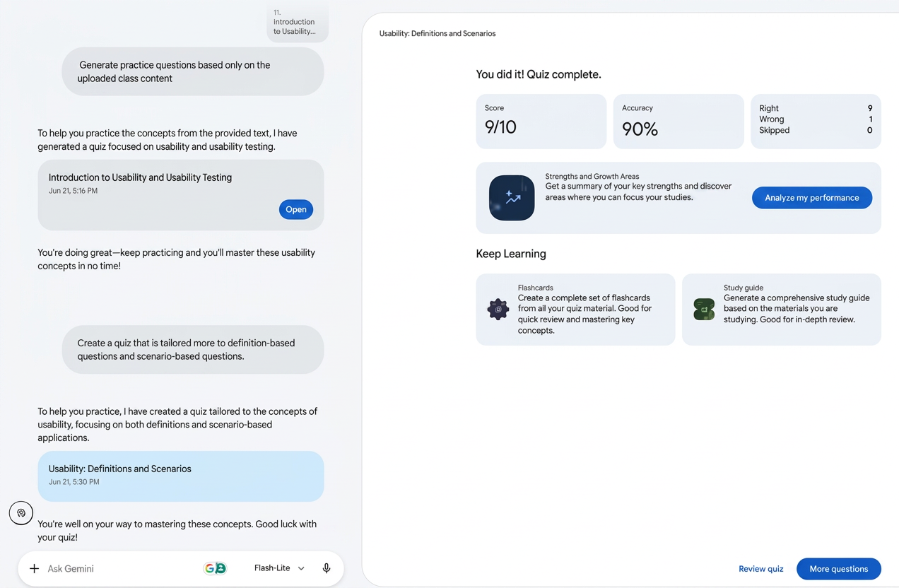Click the Introduction to Usability and Usability Testing card
This screenshot has width=899, height=588.
[x=181, y=195]
